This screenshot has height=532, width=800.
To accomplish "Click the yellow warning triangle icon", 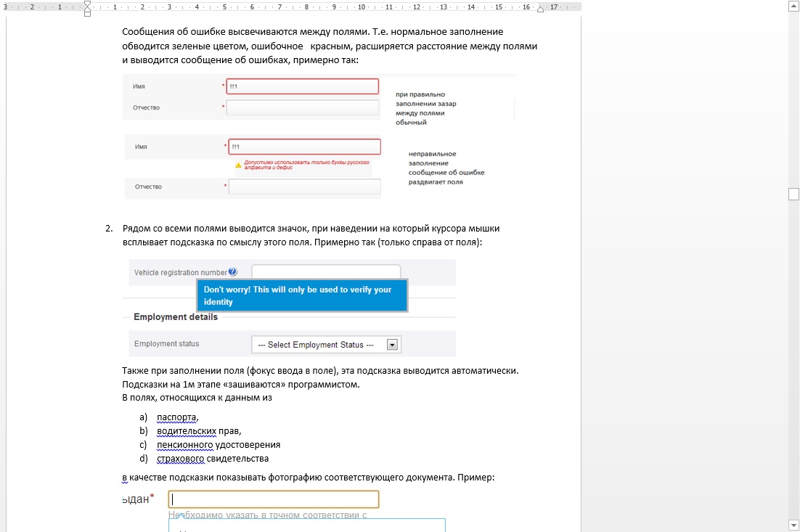I will click(238, 165).
